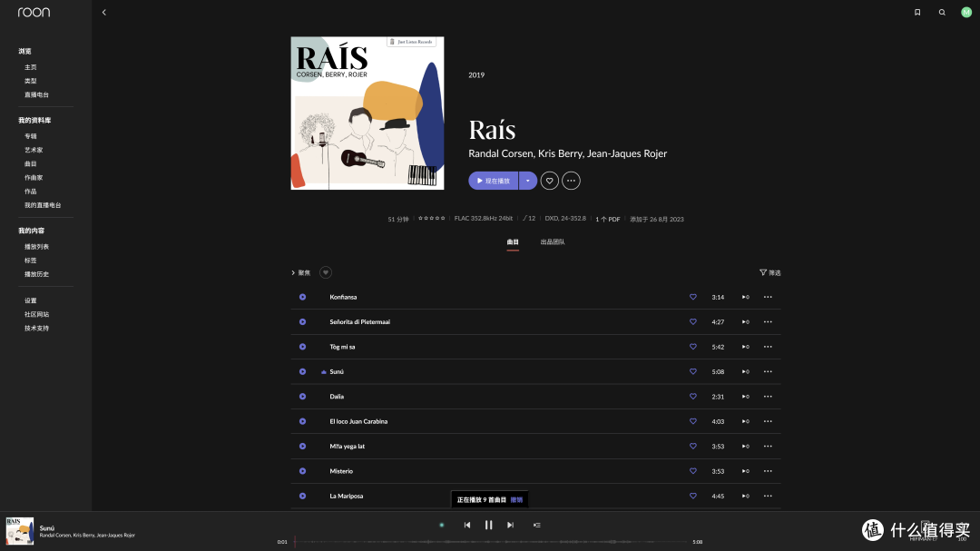Select the Tòg mi sa track title
Screen dimensions: 980x551
tap(342, 347)
